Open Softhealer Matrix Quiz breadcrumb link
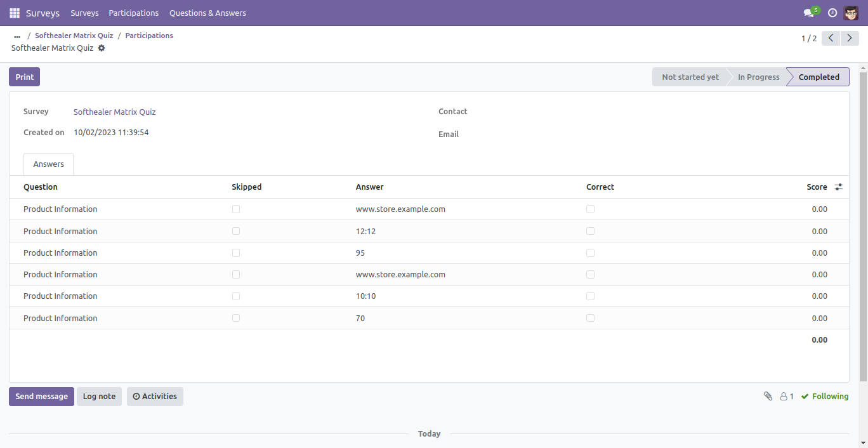 point(74,36)
